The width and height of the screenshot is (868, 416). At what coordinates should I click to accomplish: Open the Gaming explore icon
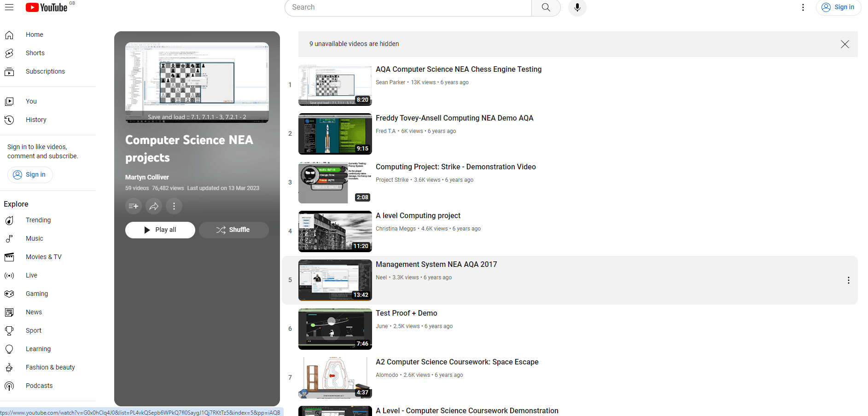click(x=9, y=294)
